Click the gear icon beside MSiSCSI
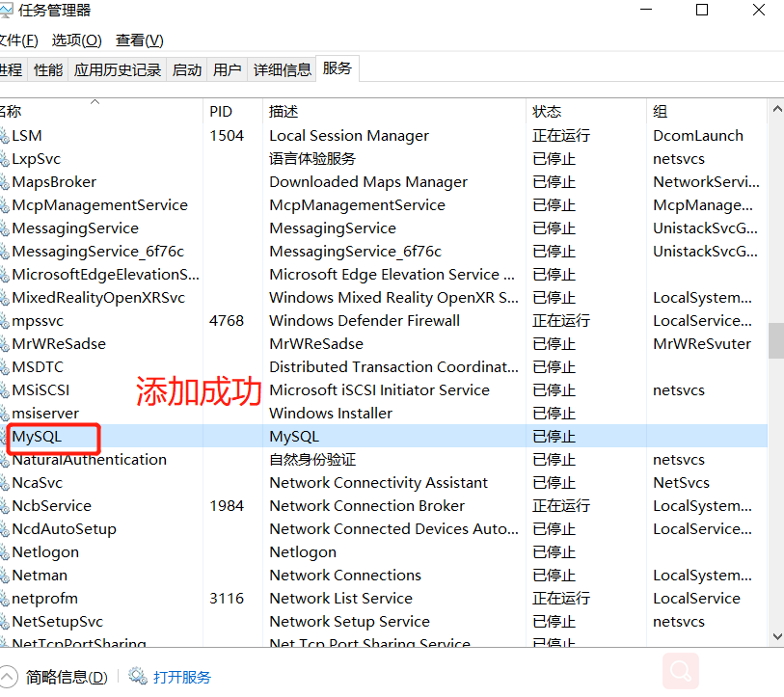Screen dimensions: 784x697 [5, 390]
